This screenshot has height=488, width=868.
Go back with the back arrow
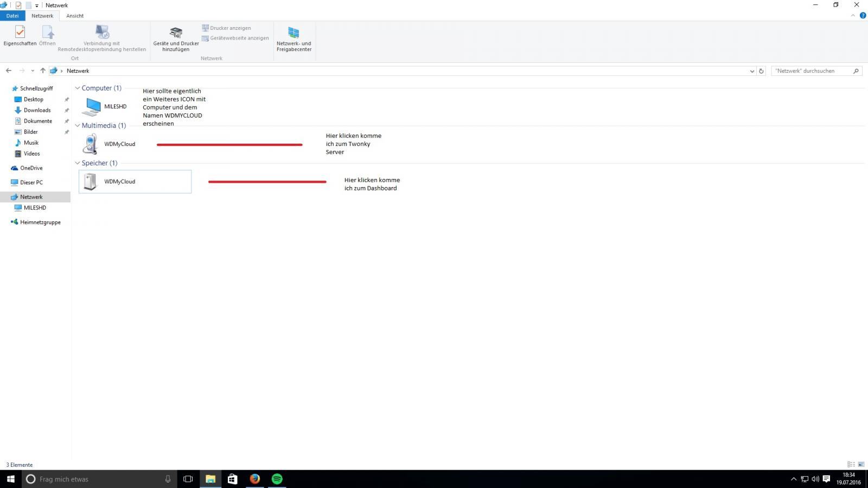coord(9,70)
